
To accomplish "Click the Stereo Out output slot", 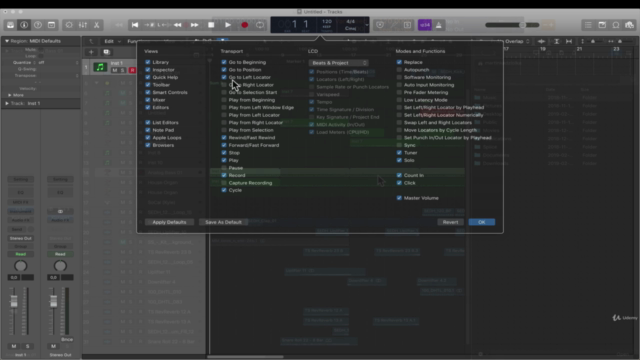I will click(20, 238).
